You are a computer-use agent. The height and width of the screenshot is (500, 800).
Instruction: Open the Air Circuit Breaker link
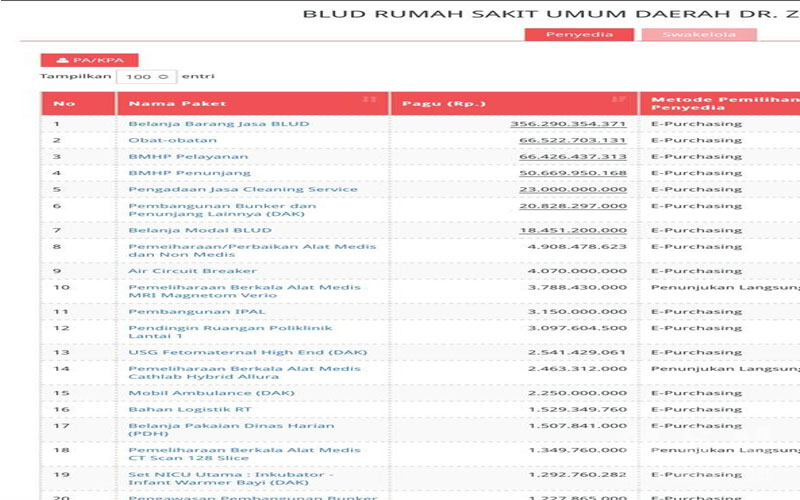192,271
